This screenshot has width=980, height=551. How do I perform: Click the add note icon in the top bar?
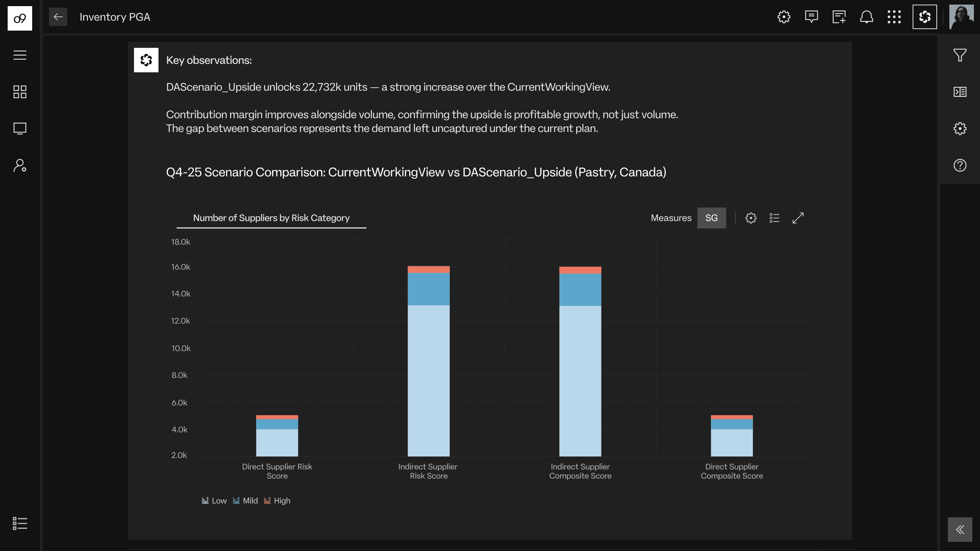tap(839, 17)
